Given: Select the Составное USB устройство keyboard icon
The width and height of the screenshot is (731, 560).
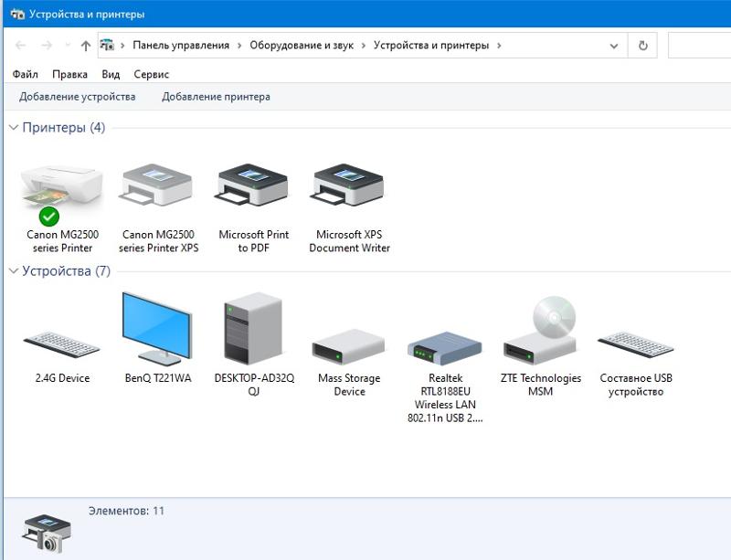Looking at the screenshot, I should click(x=636, y=345).
